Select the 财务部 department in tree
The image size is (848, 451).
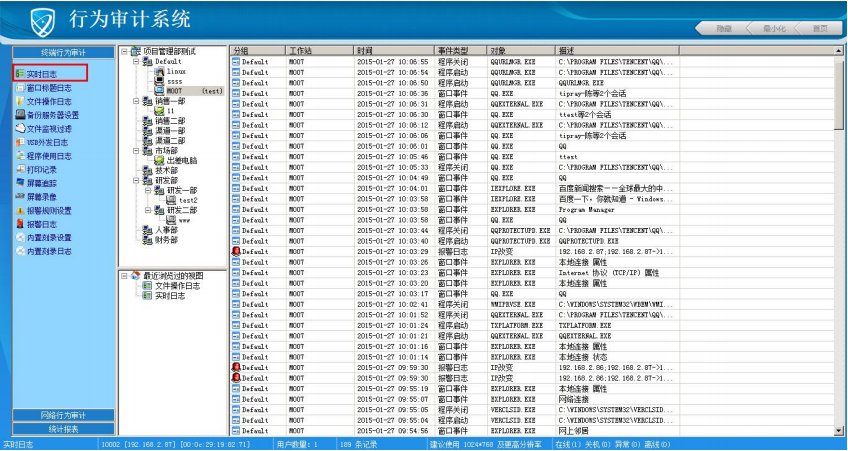click(166, 240)
